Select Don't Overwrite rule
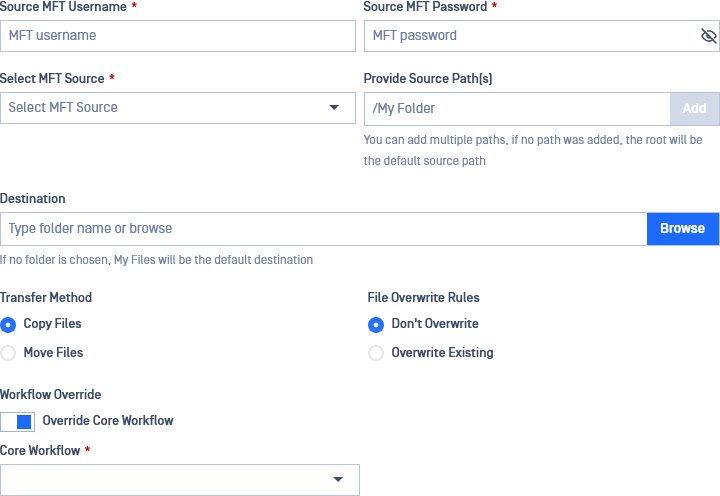 click(x=376, y=325)
